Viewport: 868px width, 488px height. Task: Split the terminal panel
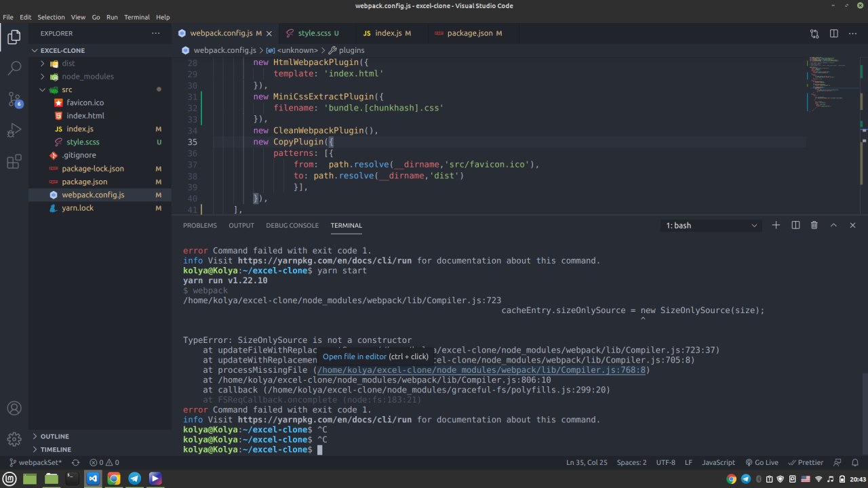point(795,225)
